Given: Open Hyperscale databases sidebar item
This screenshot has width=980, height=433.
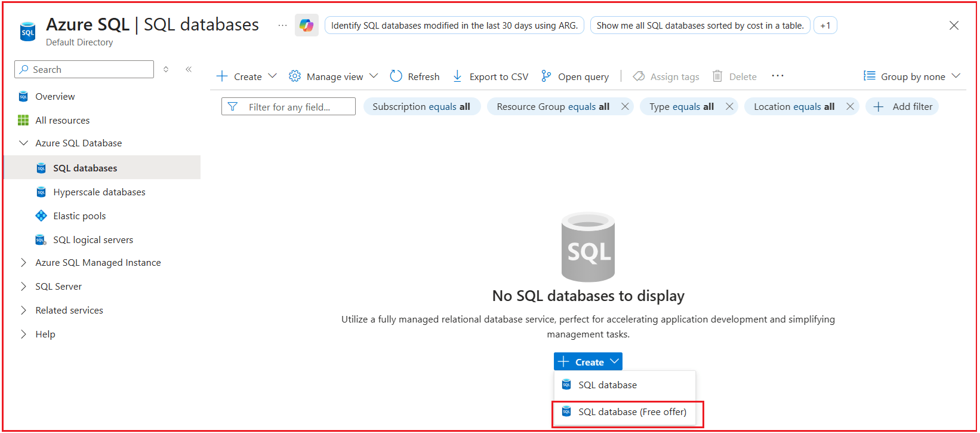Looking at the screenshot, I should pyautogui.click(x=99, y=192).
